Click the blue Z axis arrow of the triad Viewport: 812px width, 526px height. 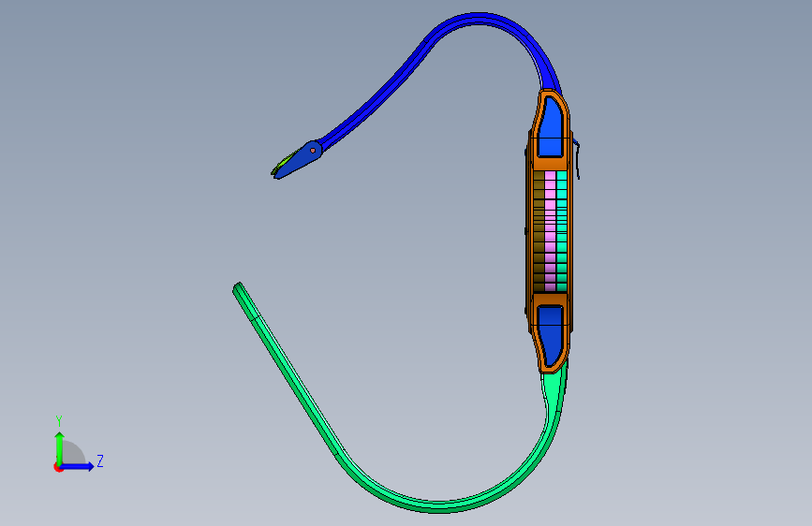coord(78,466)
